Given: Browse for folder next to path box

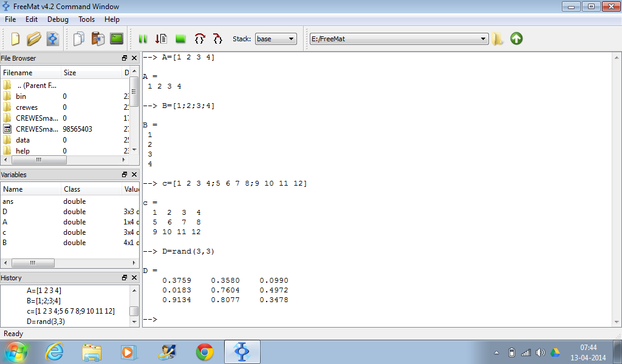Looking at the screenshot, I should [497, 39].
